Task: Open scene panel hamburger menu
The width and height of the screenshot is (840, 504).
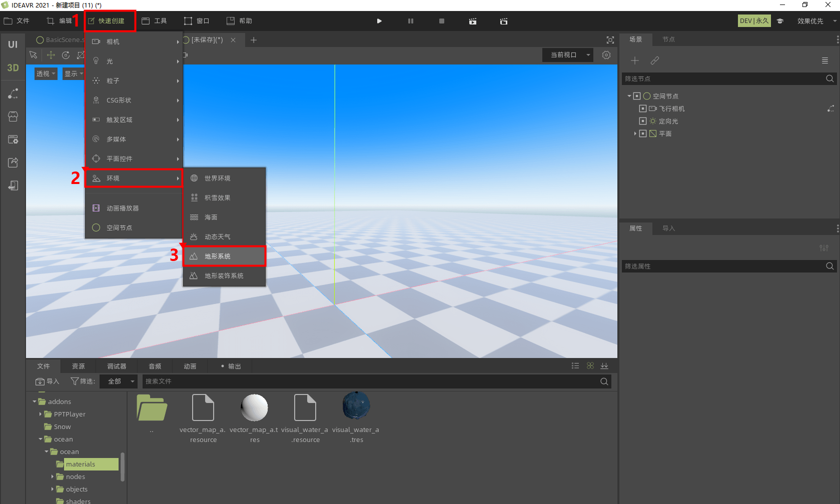Action: [x=825, y=60]
